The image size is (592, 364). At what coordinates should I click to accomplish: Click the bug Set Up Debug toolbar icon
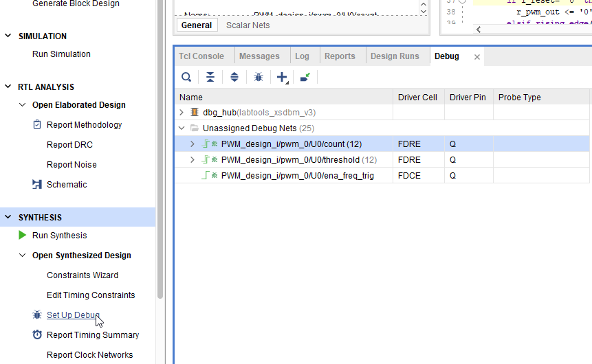(259, 77)
